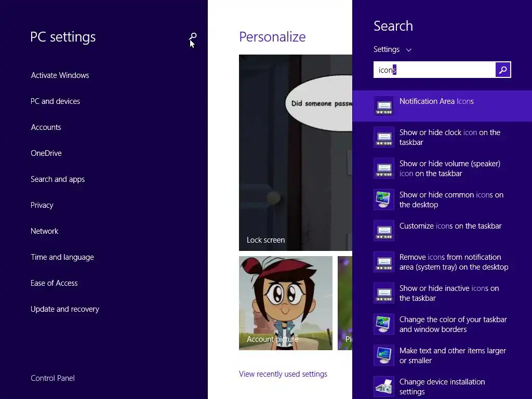Screen dimensions: 532x399
Task: Open Change the color of your taskbar result
Action: tap(442, 324)
